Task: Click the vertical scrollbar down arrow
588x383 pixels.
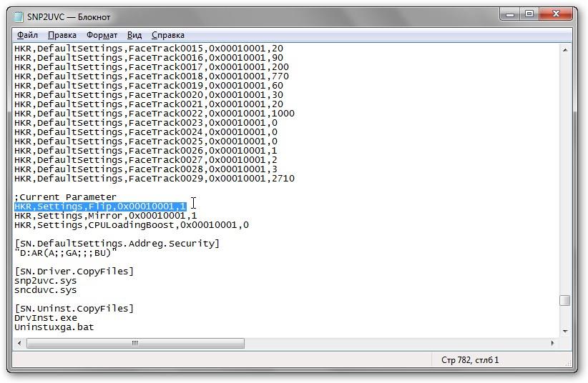Action: coord(564,331)
